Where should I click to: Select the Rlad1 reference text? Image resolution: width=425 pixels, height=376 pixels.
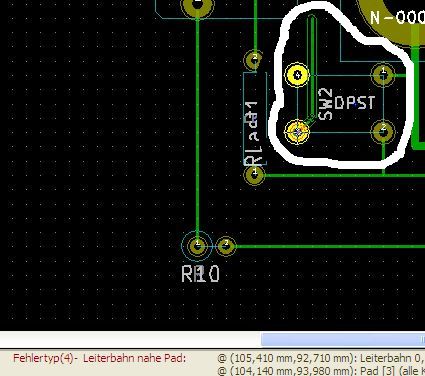click(251, 134)
